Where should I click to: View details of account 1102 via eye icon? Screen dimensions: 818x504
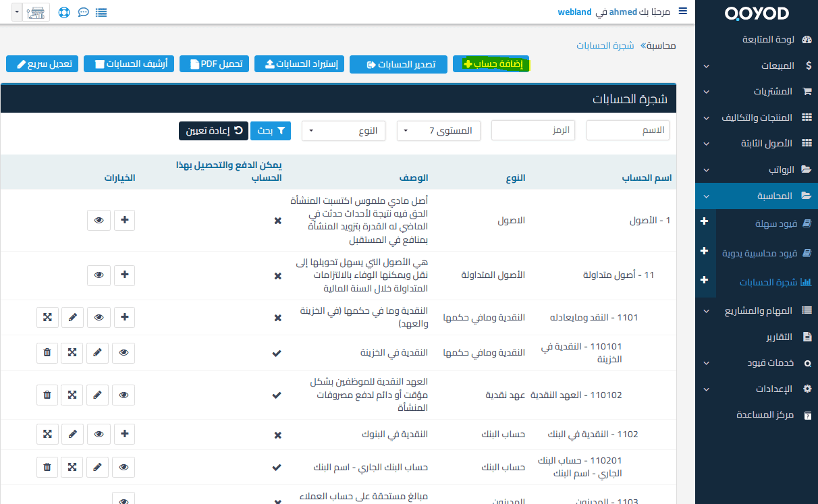tap(98, 434)
